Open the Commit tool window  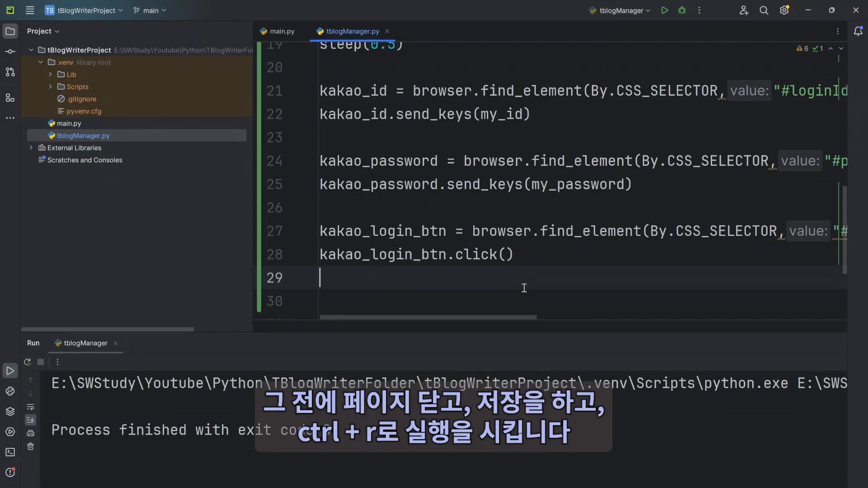point(10,52)
